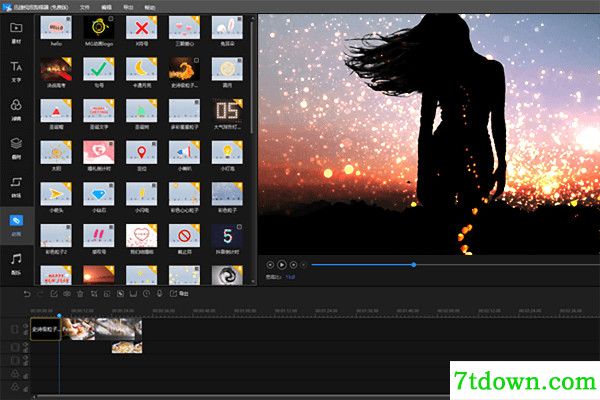Open the text (TA) panel in sidebar
600x400 pixels.
pos(16,67)
